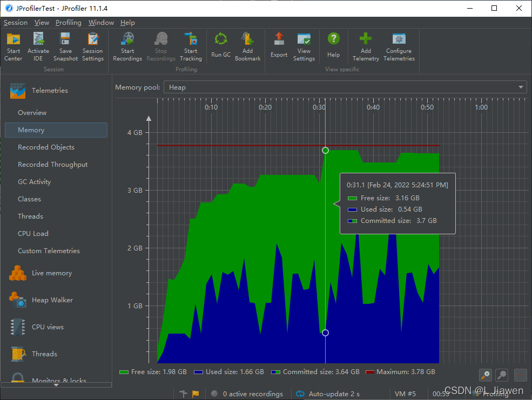Open Configure Telemetries
This screenshot has height=400, width=532.
399,46
